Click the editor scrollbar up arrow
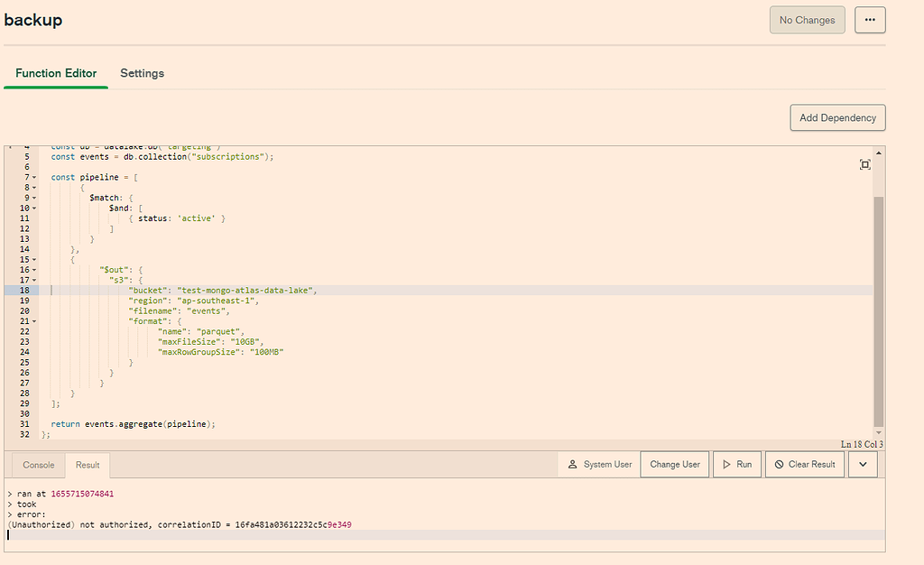The width and height of the screenshot is (924, 565). (x=879, y=153)
